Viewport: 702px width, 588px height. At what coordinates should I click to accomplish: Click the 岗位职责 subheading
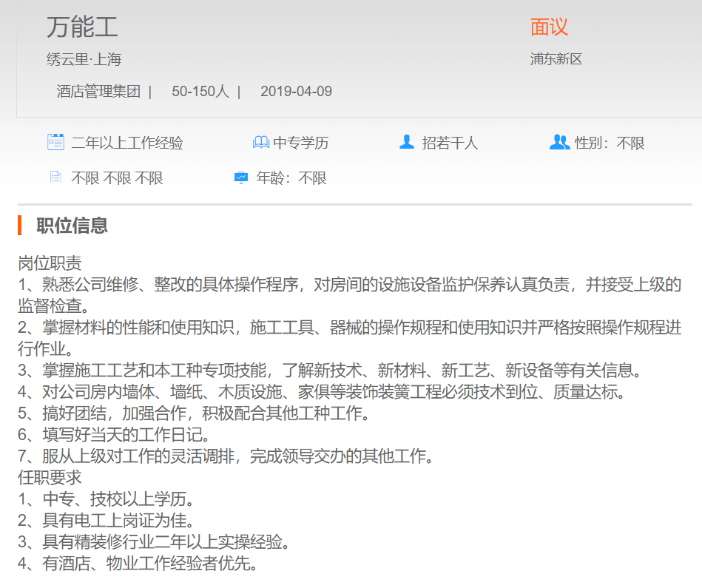pyautogui.click(x=50, y=263)
